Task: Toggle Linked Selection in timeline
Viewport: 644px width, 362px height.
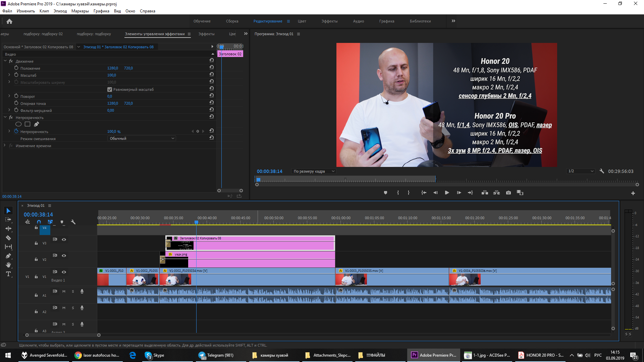Action: tap(50, 222)
